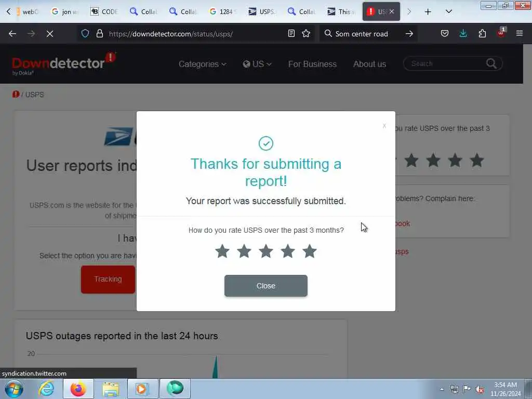Click the red Tracking problem button
The image size is (532, 399).
pyautogui.click(x=108, y=279)
